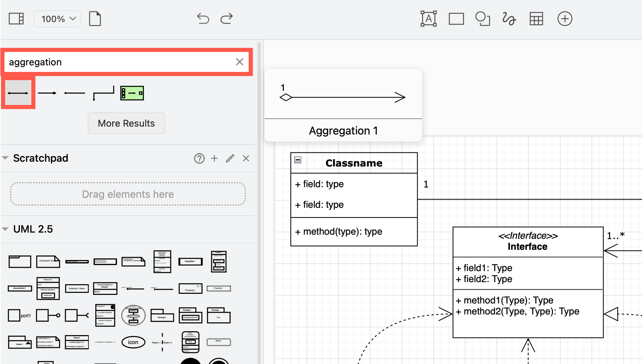Undo the last action
This screenshot has height=364, width=642.
(x=203, y=19)
